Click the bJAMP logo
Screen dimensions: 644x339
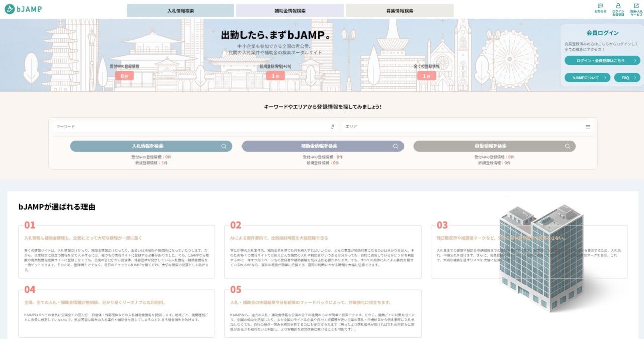23,9
